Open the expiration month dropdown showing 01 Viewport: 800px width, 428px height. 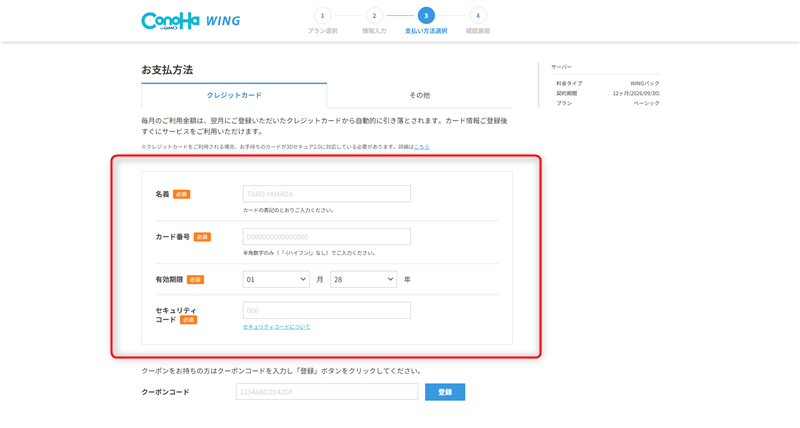(276, 280)
